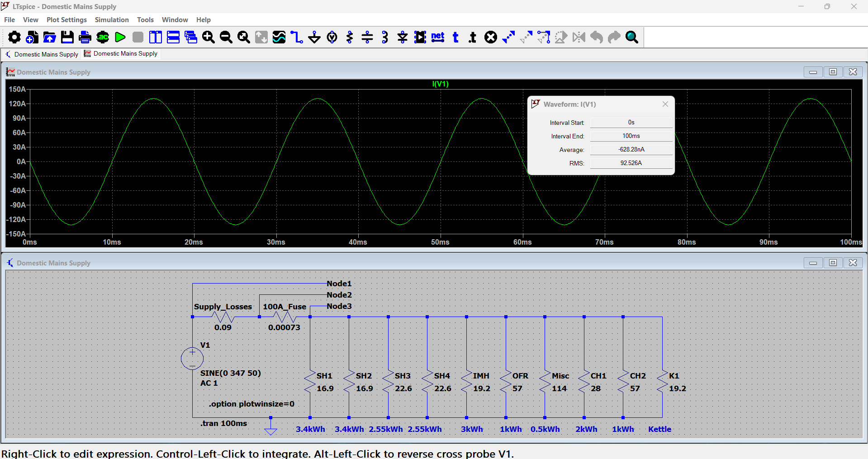Click the zoom to fit icon
The height and width of the screenshot is (459, 868).
(x=244, y=37)
